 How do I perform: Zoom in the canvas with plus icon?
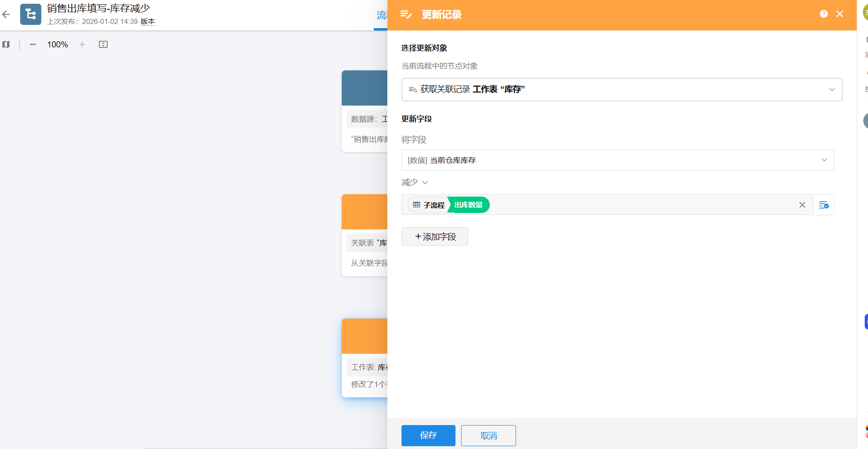[x=82, y=45]
